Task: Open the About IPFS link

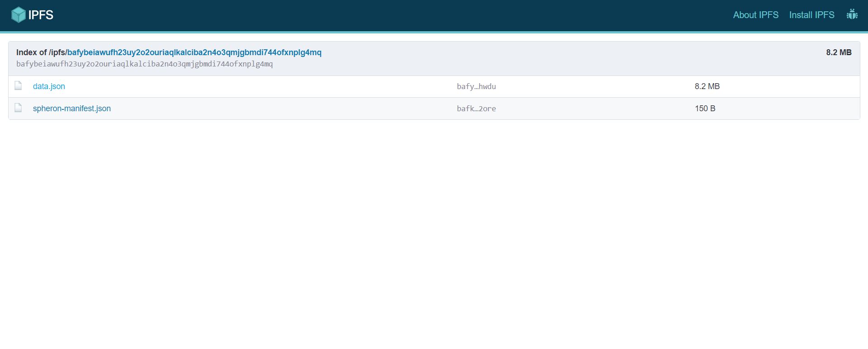Action: click(755, 15)
